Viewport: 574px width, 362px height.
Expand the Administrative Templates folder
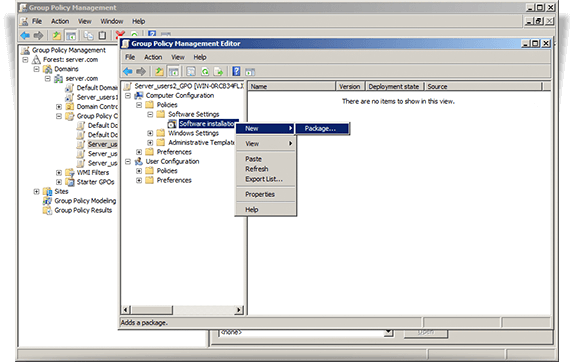pyautogui.click(x=150, y=143)
